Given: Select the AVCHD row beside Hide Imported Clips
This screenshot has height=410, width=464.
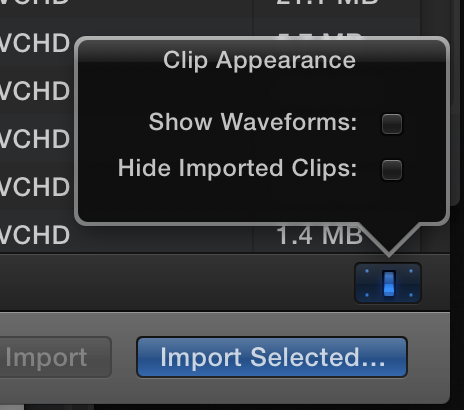Looking at the screenshot, I should tap(35, 187).
